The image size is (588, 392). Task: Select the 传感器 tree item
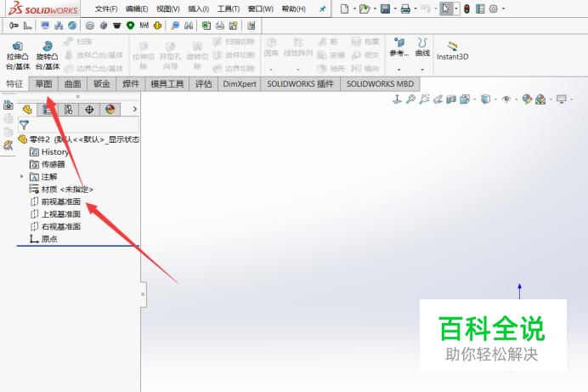point(48,164)
